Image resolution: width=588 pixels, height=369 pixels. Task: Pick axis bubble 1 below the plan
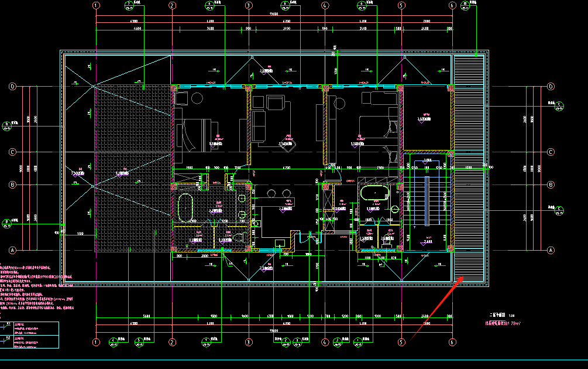pos(96,342)
